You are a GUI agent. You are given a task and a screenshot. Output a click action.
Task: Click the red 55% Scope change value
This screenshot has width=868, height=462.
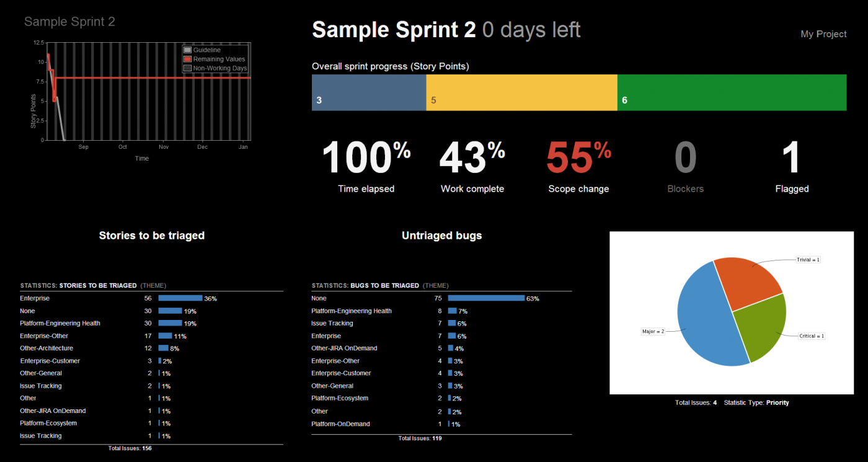pyautogui.click(x=578, y=158)
